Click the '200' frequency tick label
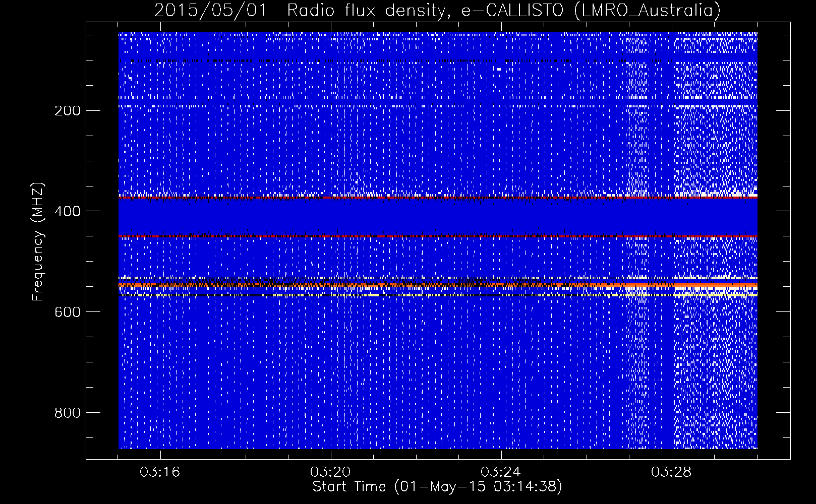816x504 pixels. 67,110
